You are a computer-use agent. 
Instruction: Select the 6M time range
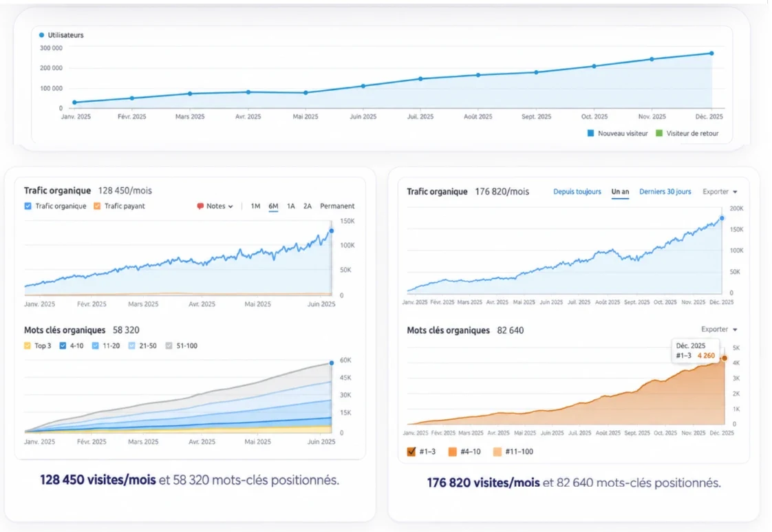(x=273, y=206)
